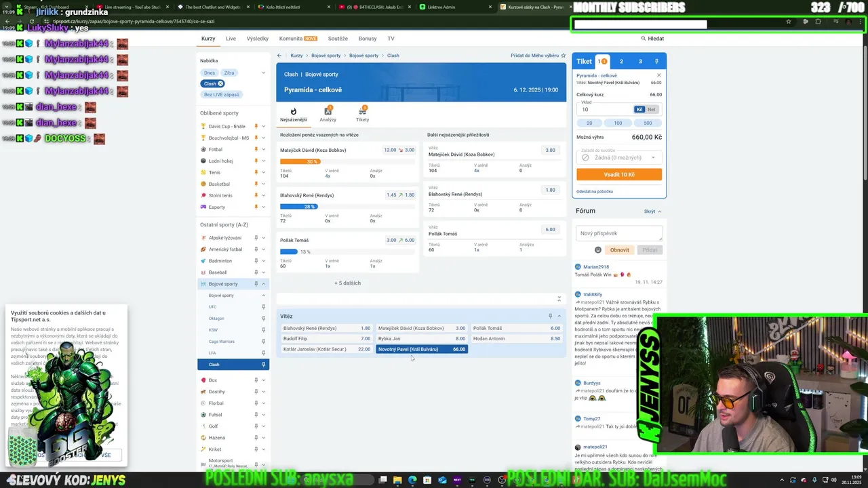Unpin Lední hokej from favorite sports
Viewport: 868px width, 488px height.
256,161
